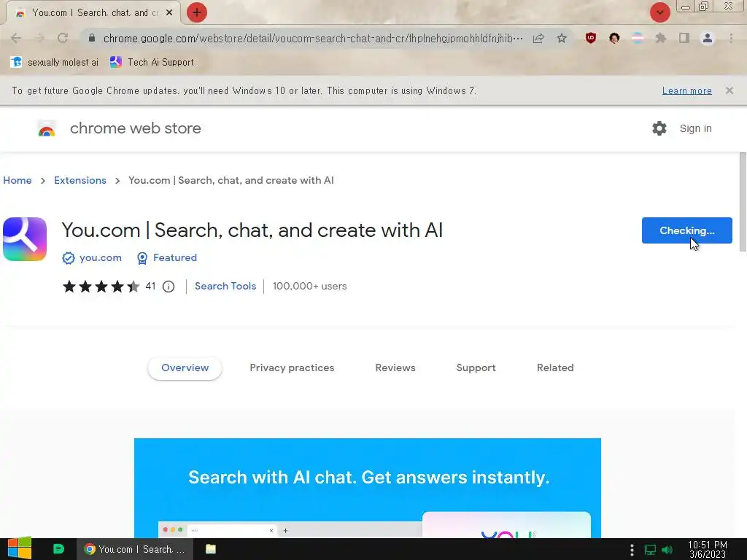Open the round avatar extension icon
This screenshot has height=560, width=747.
614,38
